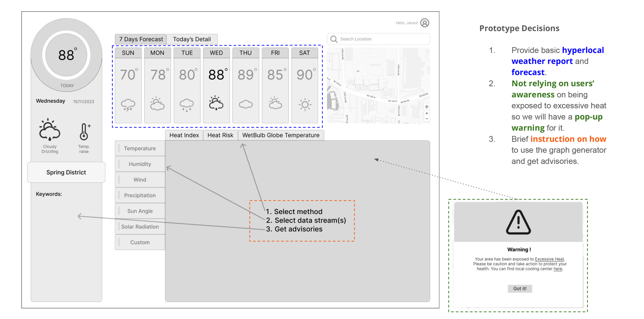644x319 pixels.
Task: Click the Temp. raise thermometer icon
Action: pyautogui.click(x=84, y=132)
